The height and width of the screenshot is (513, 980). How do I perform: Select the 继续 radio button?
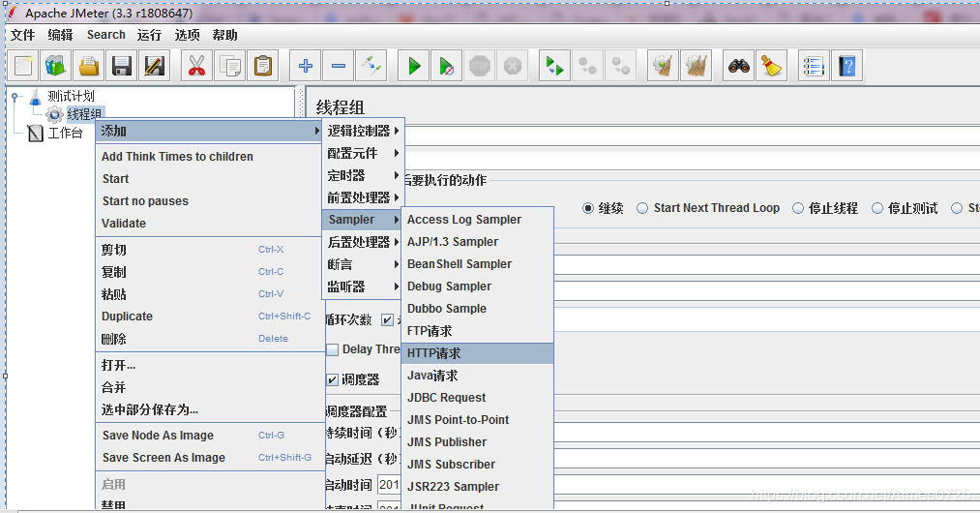(588, 208)
